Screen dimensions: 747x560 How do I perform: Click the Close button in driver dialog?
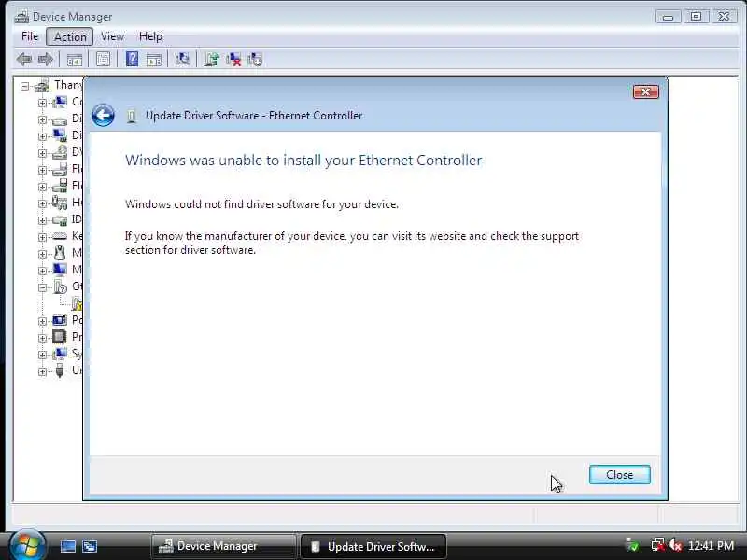(x=619, y=475)
